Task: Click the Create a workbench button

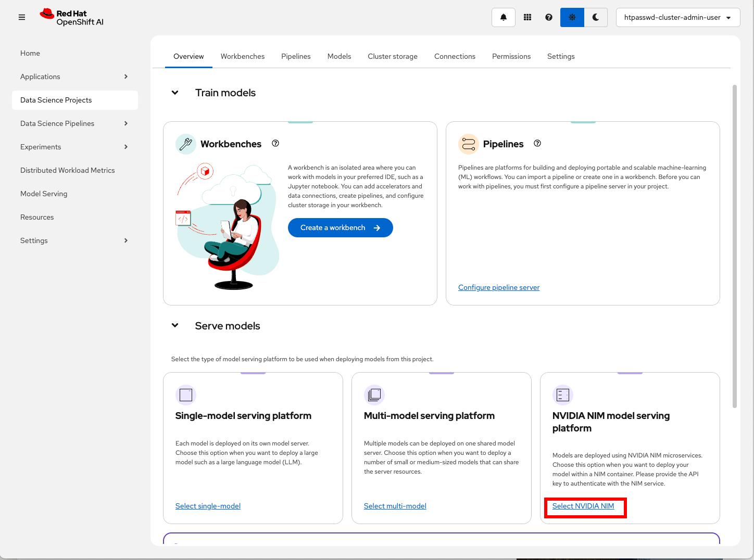Action: click(x=340, y=227)
